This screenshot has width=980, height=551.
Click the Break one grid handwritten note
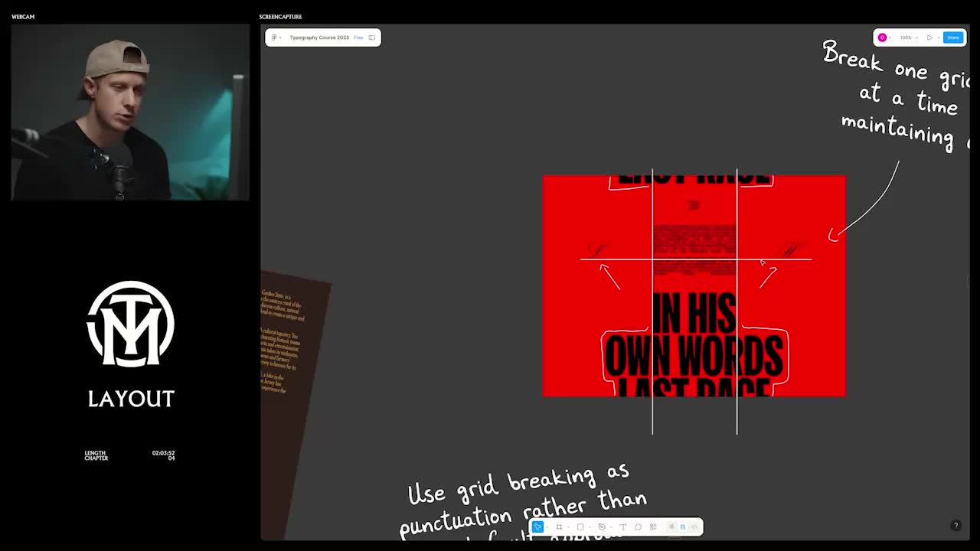(897, 96)
